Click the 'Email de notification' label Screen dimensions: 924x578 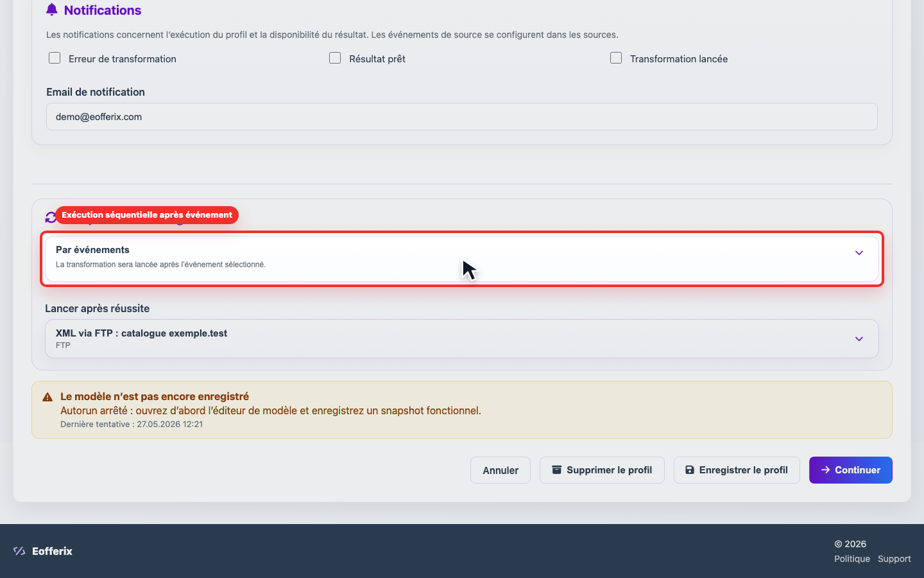[x=96, y=92]
